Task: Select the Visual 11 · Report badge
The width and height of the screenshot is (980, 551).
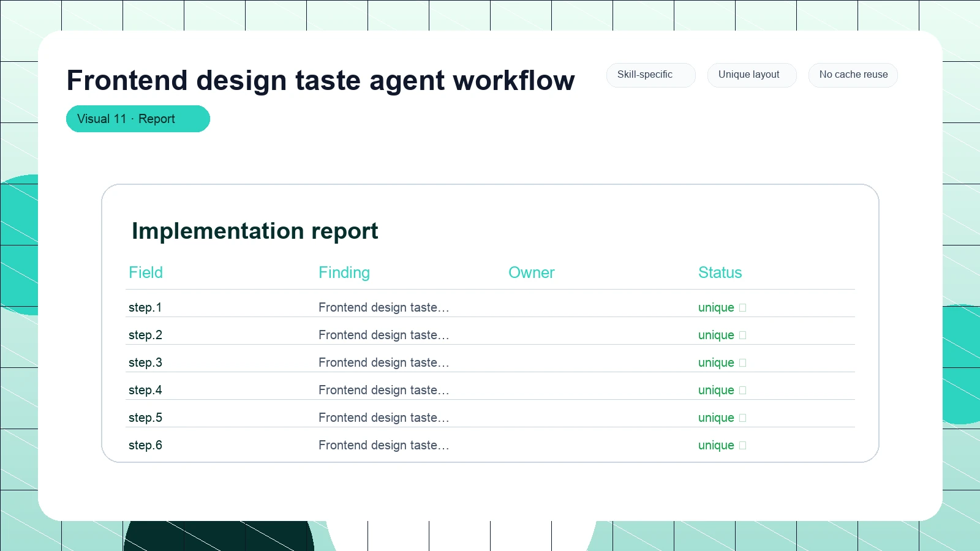Action: [138, 119]
